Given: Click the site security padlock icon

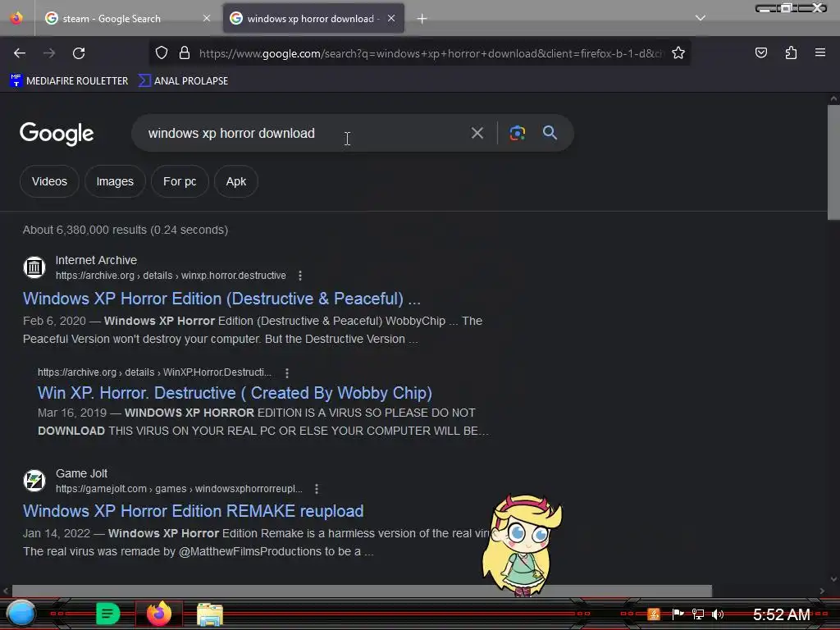Looking at the screenshot, I should (x=185, y=52).
